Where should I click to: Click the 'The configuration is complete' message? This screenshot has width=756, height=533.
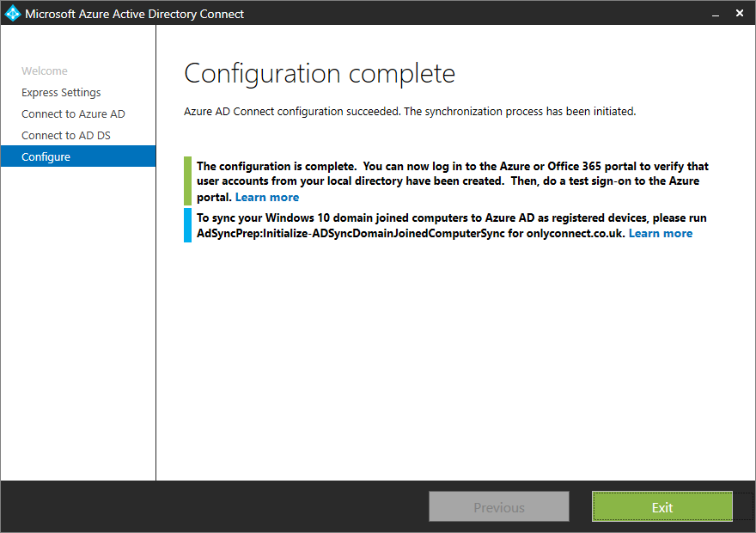coord(452,181)
